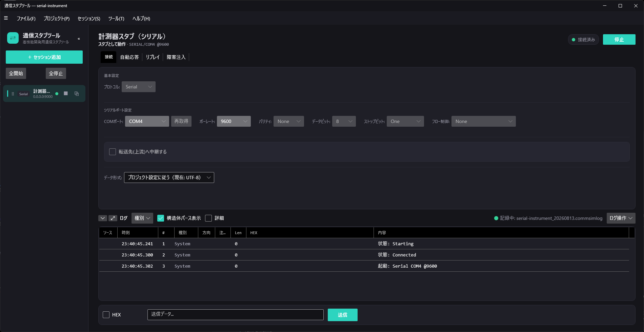Open the セッション(S) menu
The height and width of the screenshot is (332, 644).
89,19
